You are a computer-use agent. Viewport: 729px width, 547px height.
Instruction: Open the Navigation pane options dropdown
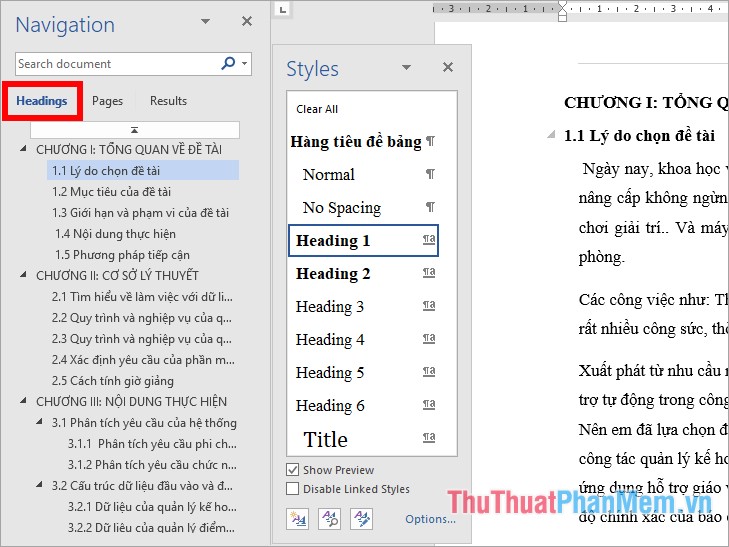pos(205,21)
